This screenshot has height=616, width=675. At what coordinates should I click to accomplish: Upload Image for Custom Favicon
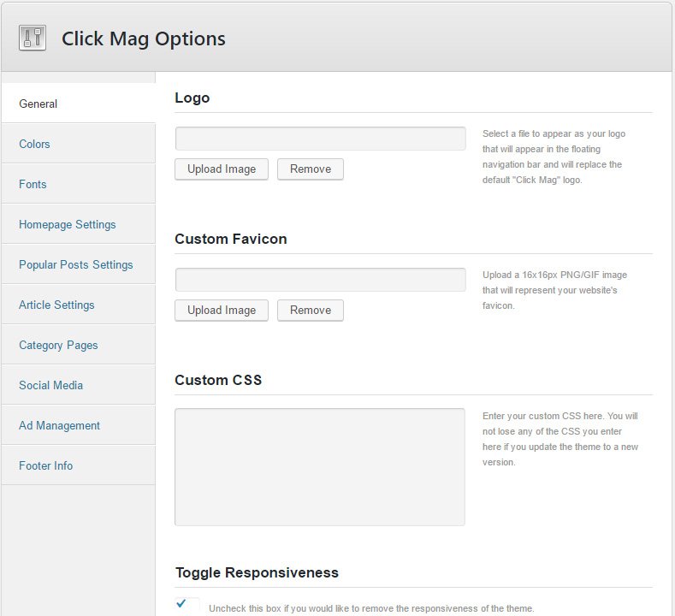[x=222, y=311]
